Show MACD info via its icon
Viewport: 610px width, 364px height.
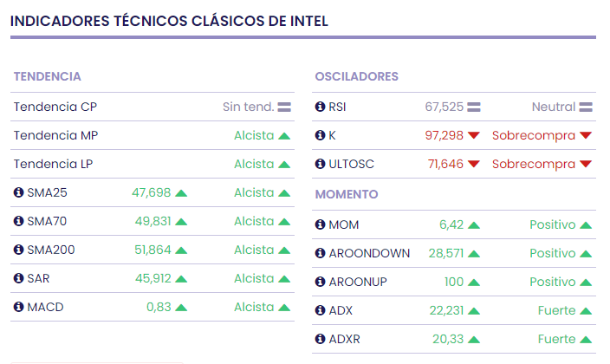pyautogui.click(x=18, y=307)
